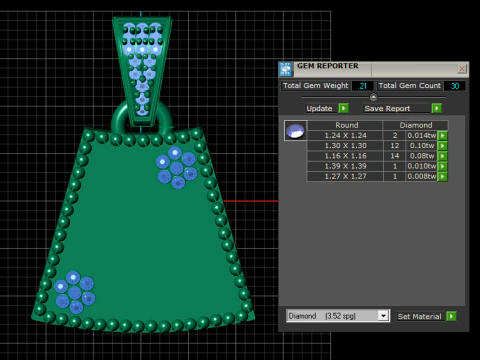The width and height of the screenshot is (480, 360).
Task: Click green arrow next to Set Material
Action: click(451, 316)
